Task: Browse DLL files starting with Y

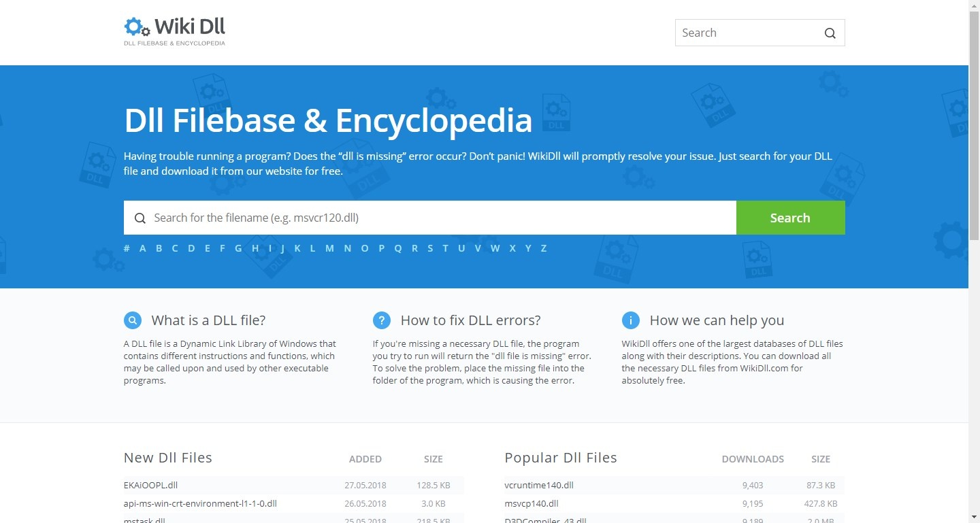Action: coord(528,248)
